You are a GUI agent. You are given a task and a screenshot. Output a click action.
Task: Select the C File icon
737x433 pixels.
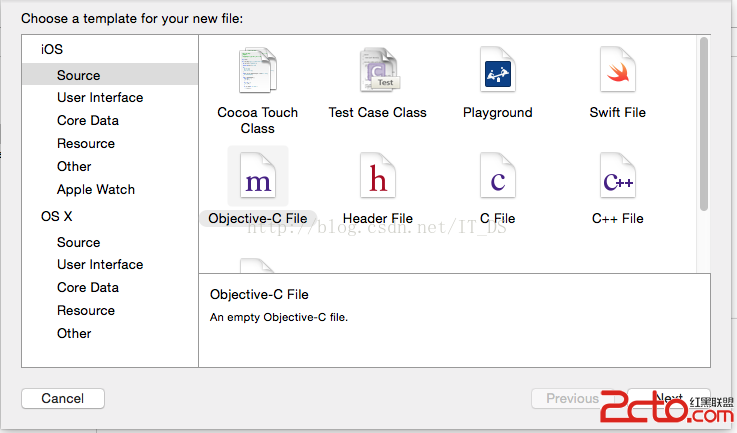click(x=497, y=177)
